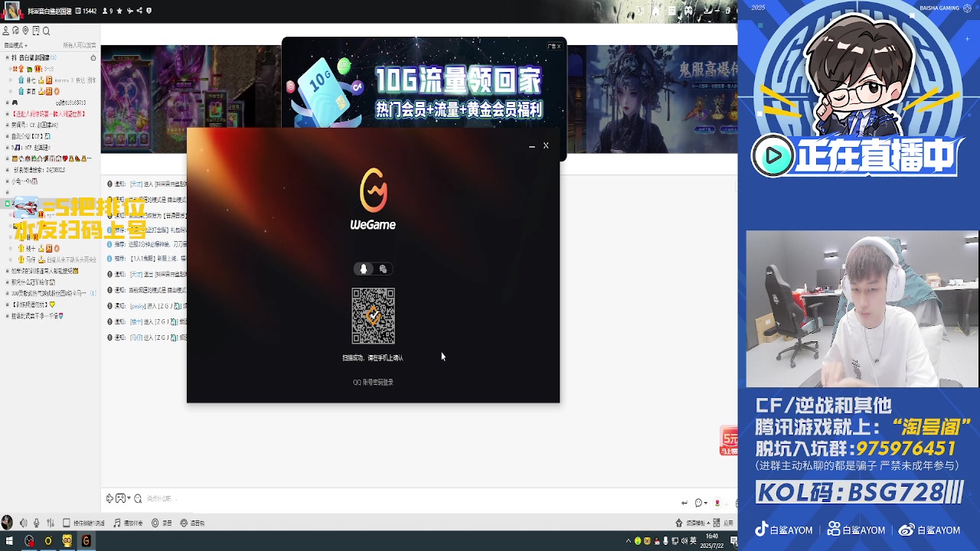This screenshot has height=551, width=980.
Task: Click the list menu icon in YY title bar
Action: (x=672, y=11)
